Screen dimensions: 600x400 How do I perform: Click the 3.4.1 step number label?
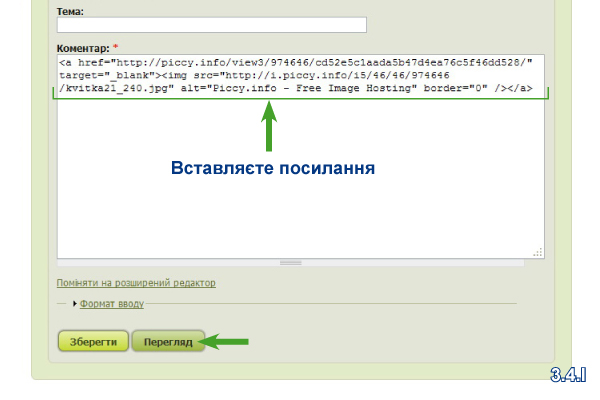tap(567, 374)
